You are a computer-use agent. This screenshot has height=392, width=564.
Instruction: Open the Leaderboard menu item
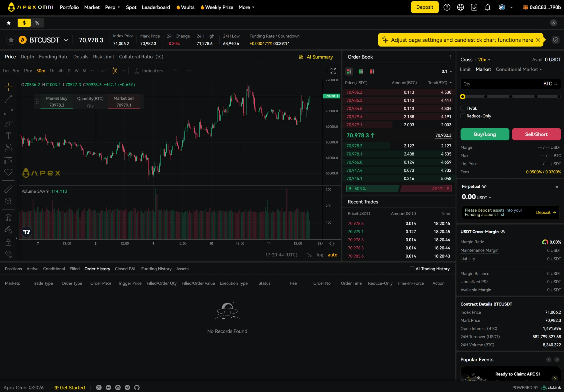156,7
